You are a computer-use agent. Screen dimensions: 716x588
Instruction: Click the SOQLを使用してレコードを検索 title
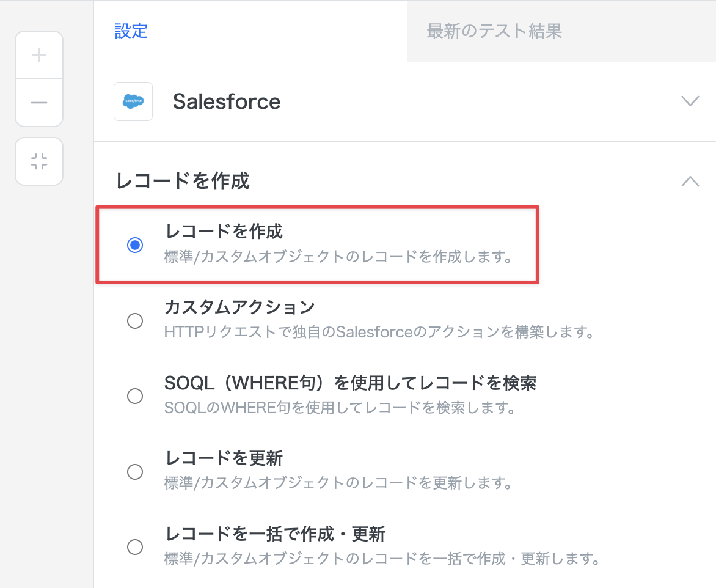(350, 383)
